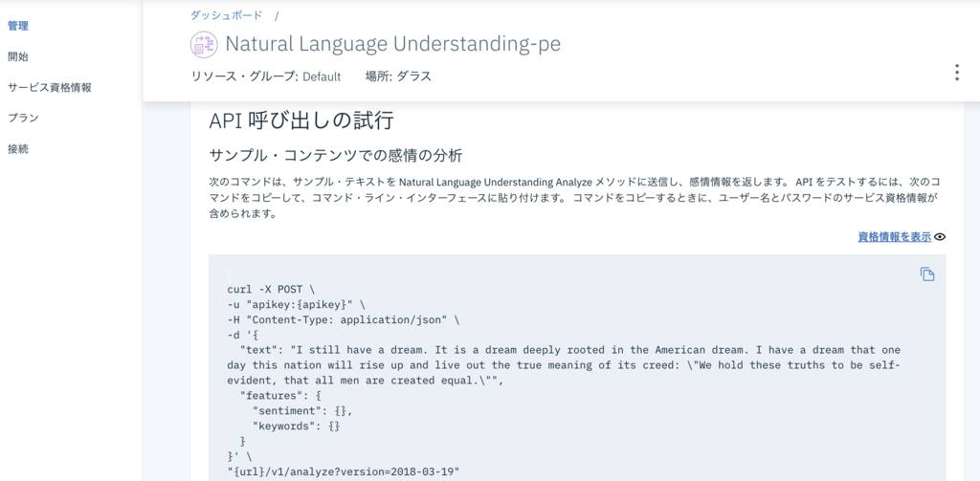Click the service title Natural Language Understanding-pe
Viewport: 980px width, 481px height.
pyautogui.click(x=392, y=44)
